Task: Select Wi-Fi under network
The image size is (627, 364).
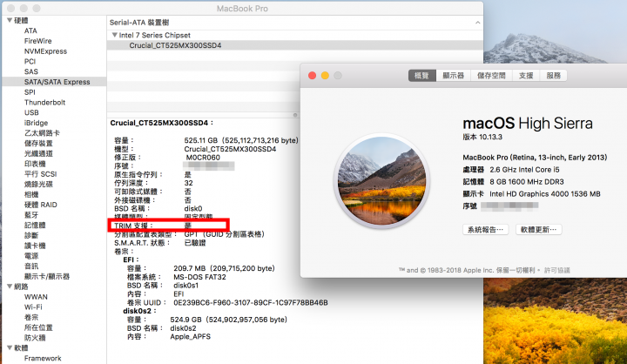Action: (33, 307)
